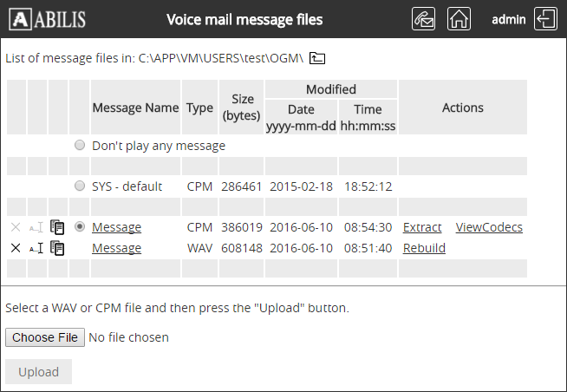Go to the home page icon
The height and width of the screenshot is (392, 567).
click(x=459, y=19)
